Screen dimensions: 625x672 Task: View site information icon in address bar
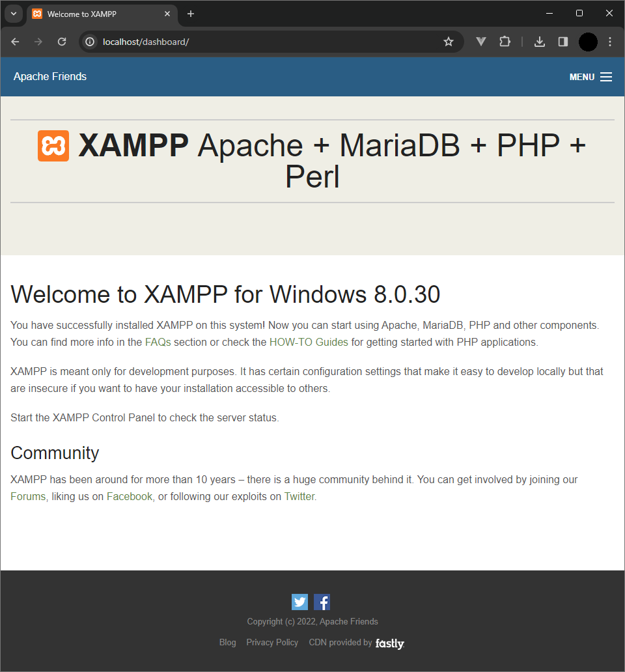[x=90, y=42]
